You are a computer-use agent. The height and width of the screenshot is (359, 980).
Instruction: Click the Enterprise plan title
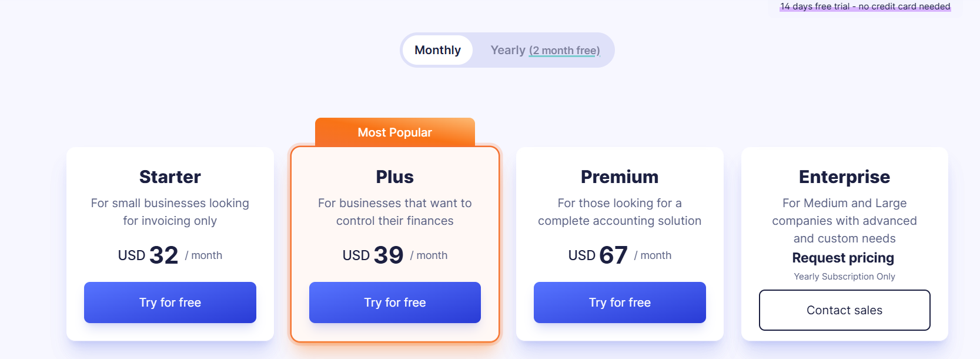(x=844, y=177)
